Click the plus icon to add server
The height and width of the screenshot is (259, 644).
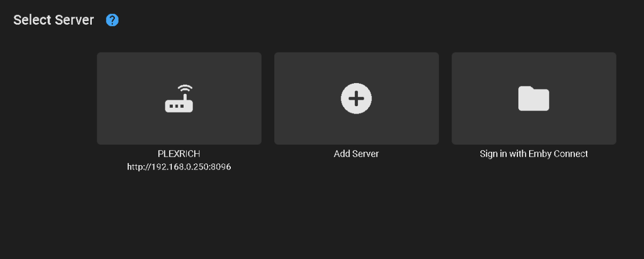[356, 99]
